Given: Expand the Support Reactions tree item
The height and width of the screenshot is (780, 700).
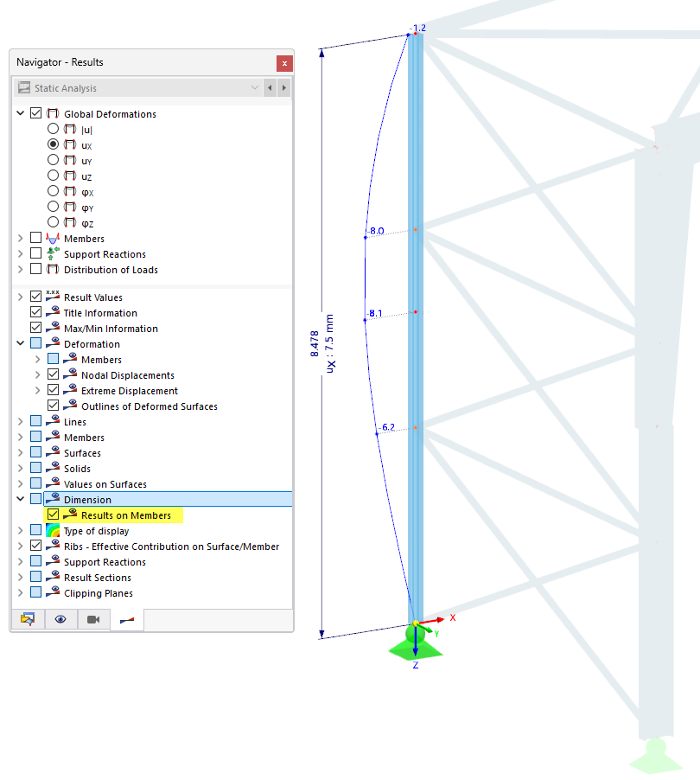Looking at the screenshot, I should click(x=20, y=253).
